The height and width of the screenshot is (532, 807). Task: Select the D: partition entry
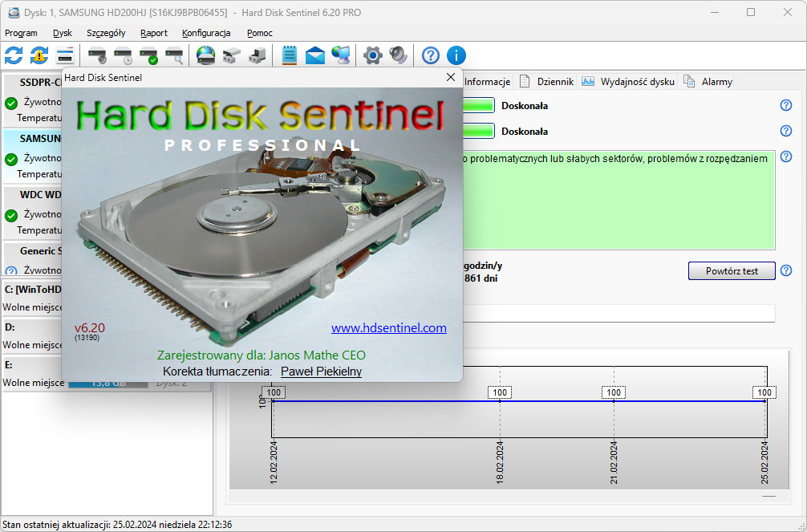pos(32,335)
